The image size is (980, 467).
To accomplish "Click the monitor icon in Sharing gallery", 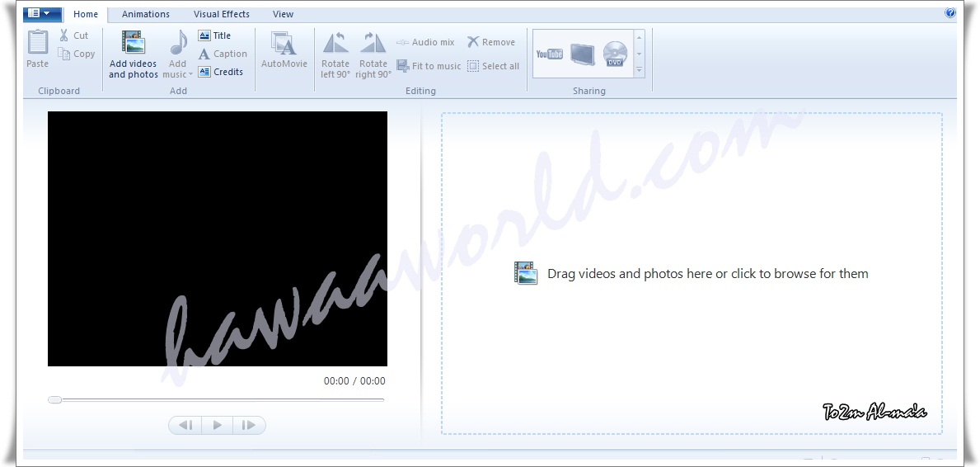I will coord(582,54).
